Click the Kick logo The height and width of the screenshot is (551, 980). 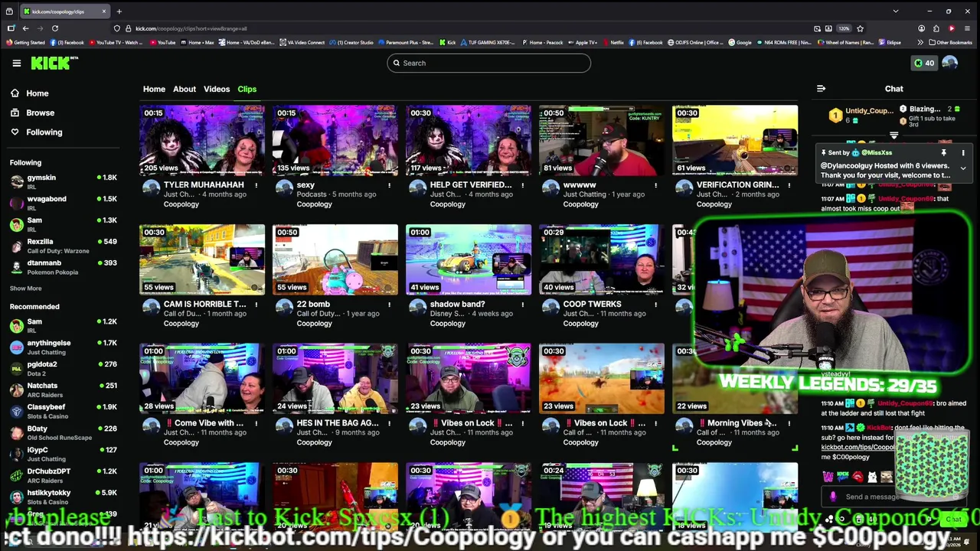54,63
